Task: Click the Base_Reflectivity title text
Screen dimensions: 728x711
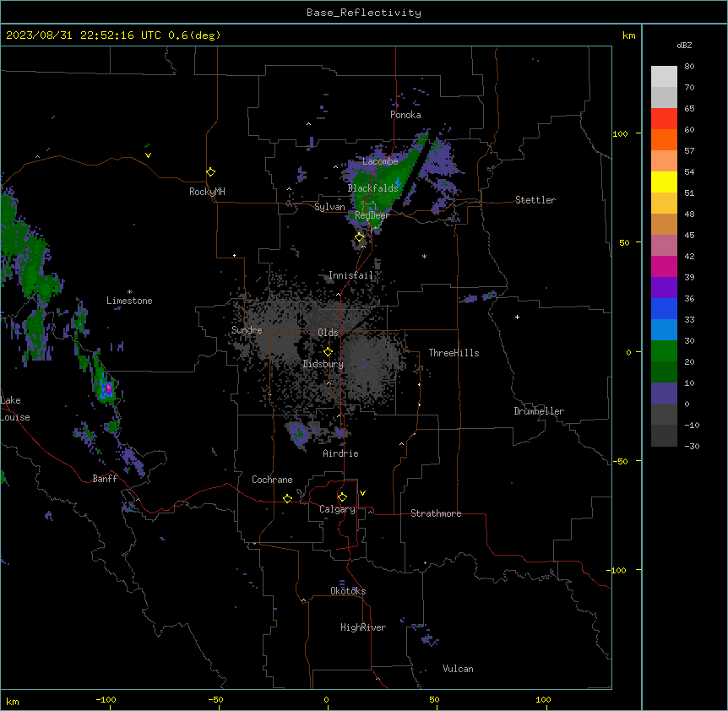Action: (x=364, y=13)
